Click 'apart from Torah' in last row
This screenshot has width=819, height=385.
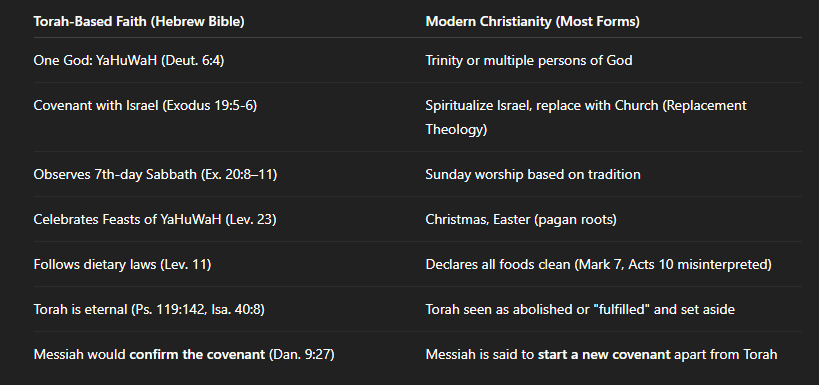[x=726, y=355]
